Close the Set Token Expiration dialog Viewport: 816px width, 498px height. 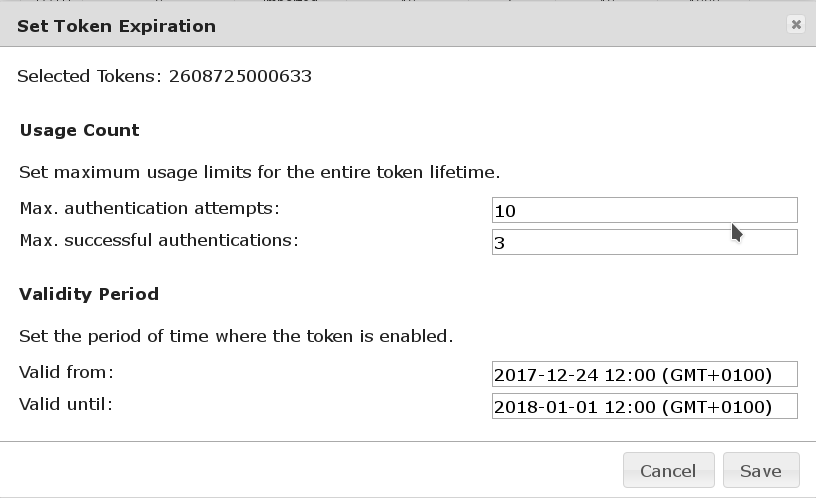[796, 25]
